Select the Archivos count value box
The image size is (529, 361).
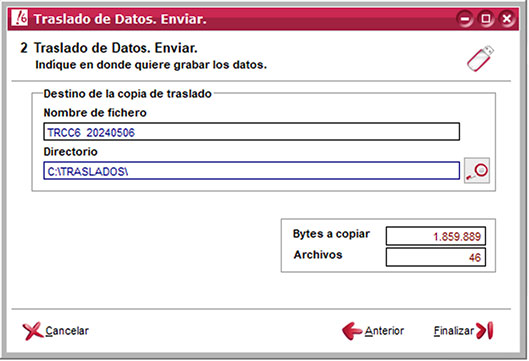click(x=436, y=257)
